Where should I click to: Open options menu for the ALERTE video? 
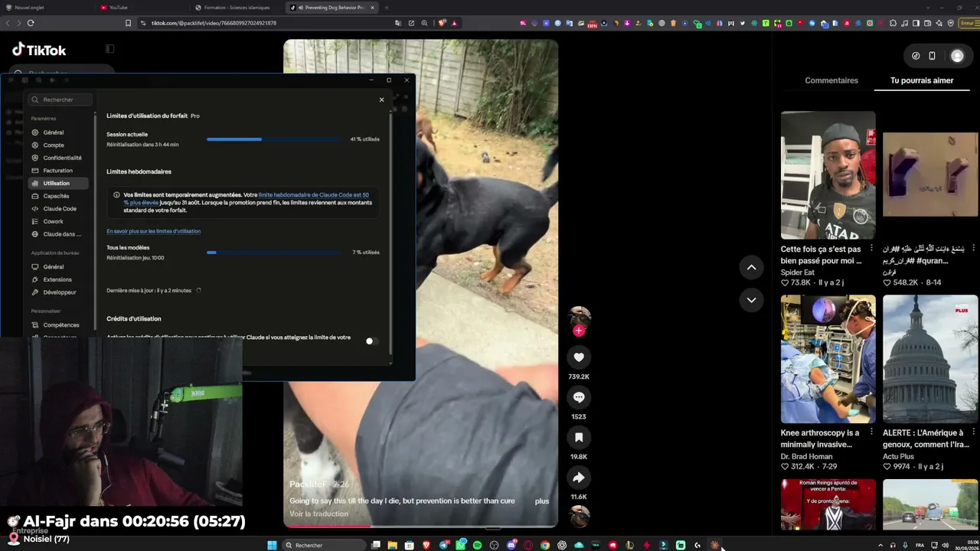coord(974,432)
